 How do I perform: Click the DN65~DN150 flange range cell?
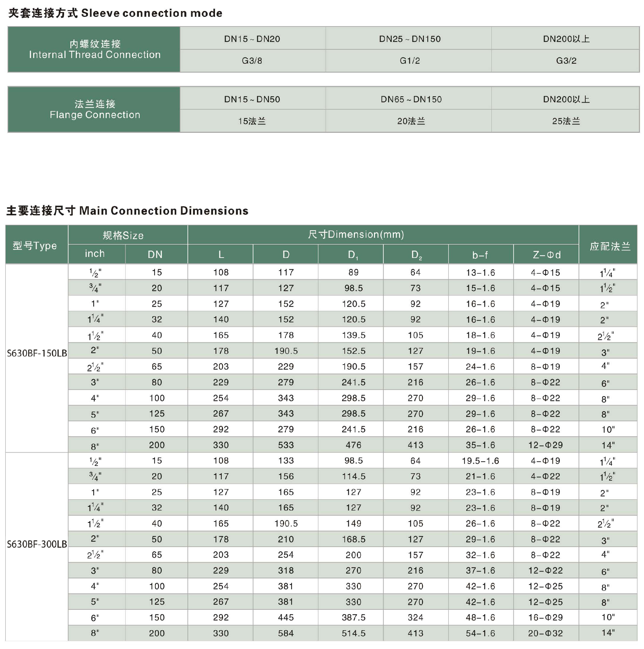tap(411, 99)
